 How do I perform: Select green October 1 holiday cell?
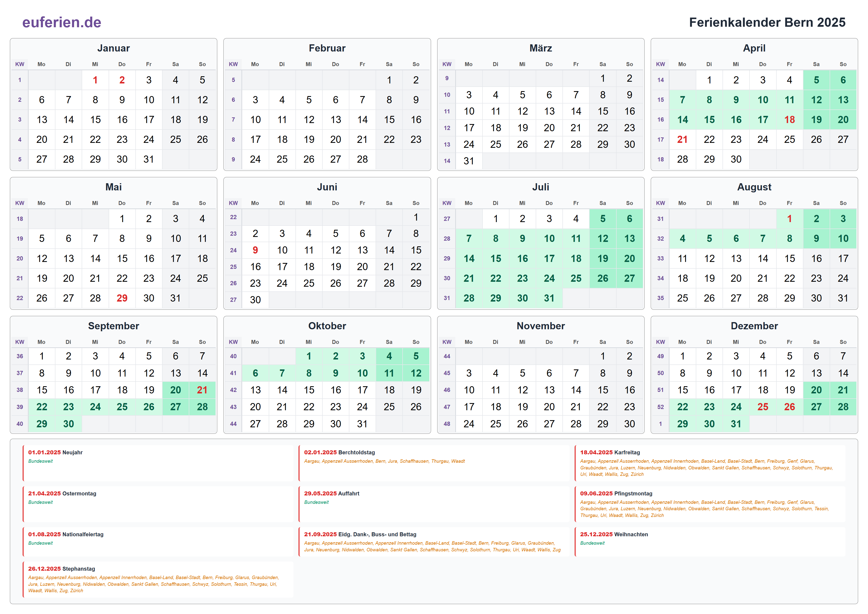309,356
